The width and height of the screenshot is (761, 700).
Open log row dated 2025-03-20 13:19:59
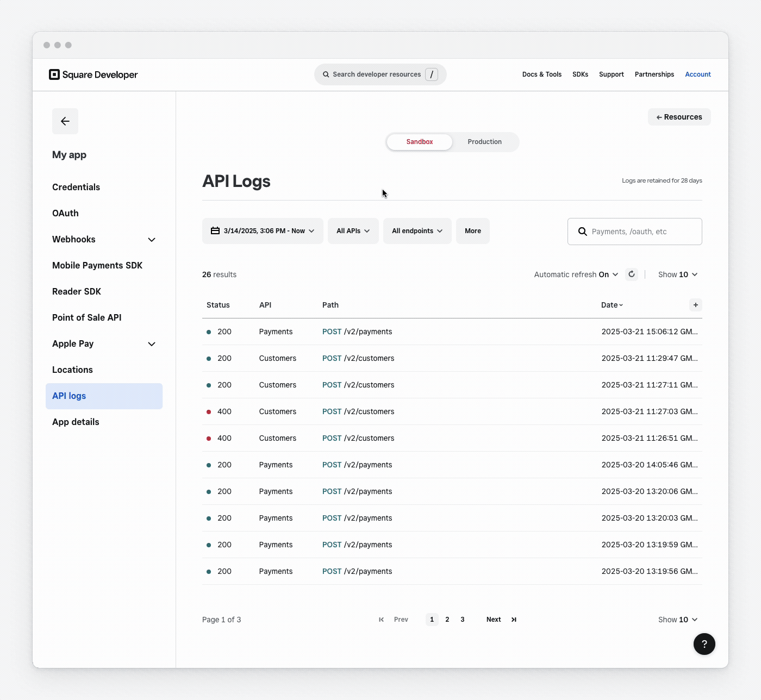point(452,545)
